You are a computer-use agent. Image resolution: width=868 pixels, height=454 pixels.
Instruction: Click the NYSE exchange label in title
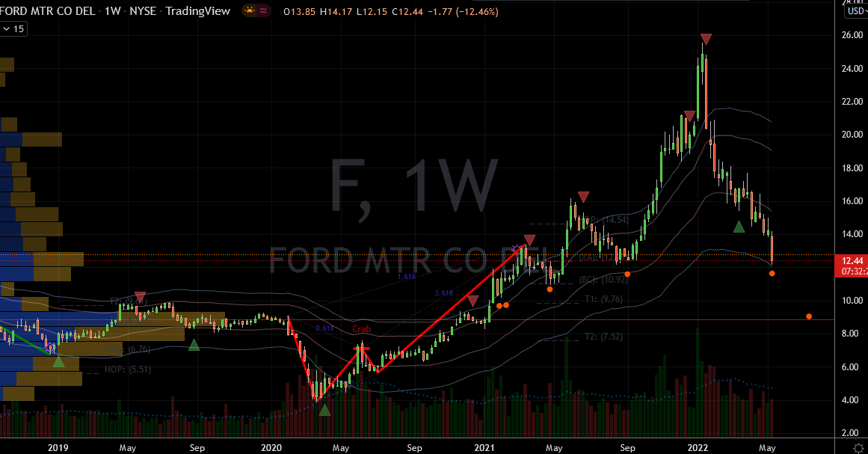tap(142, 11)
